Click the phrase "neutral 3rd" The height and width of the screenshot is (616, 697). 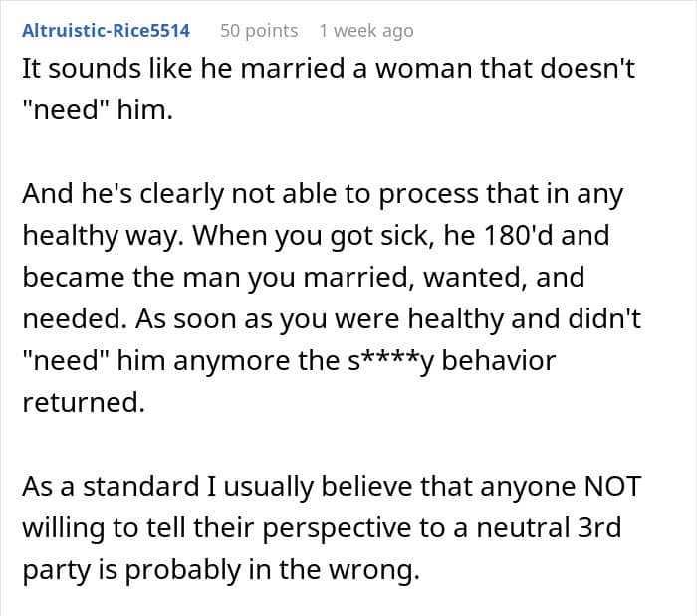point(549,528)
